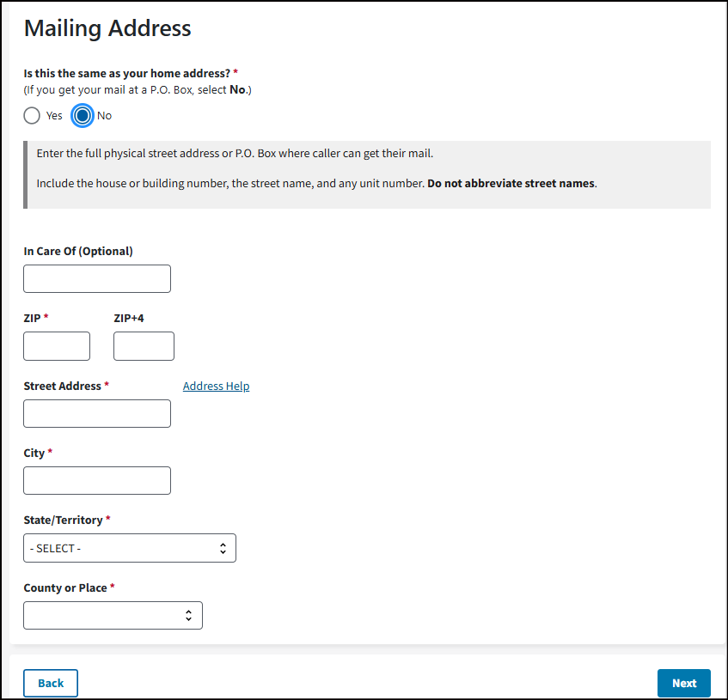Select the Yes radio button

coord(32,115)
